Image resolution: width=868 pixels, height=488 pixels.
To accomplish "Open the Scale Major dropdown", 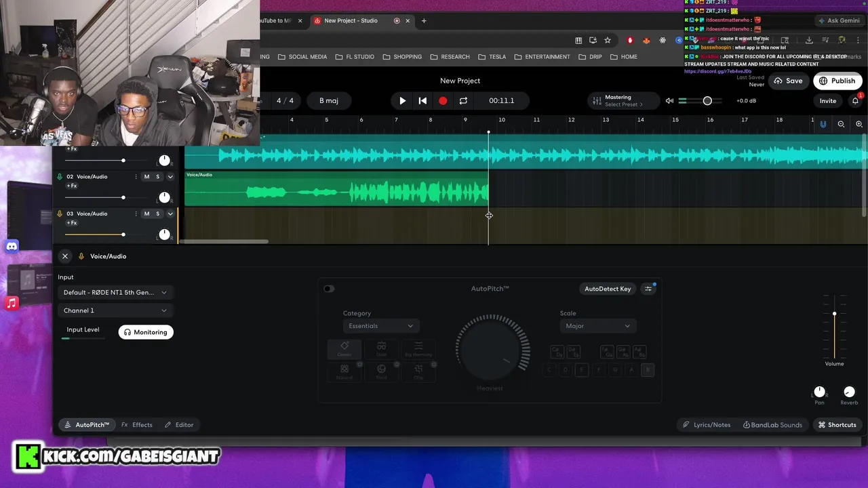I will [598, 326].
